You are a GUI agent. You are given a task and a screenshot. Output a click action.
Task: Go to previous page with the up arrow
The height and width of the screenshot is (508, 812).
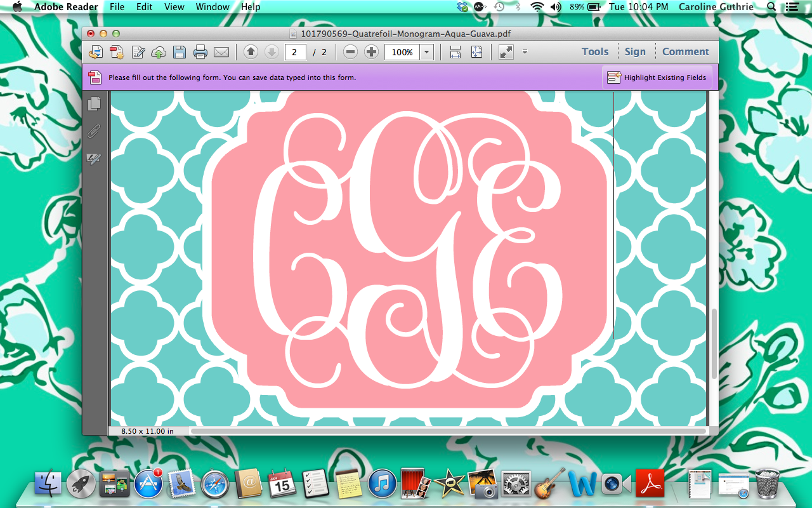click(x=251, y=52)
